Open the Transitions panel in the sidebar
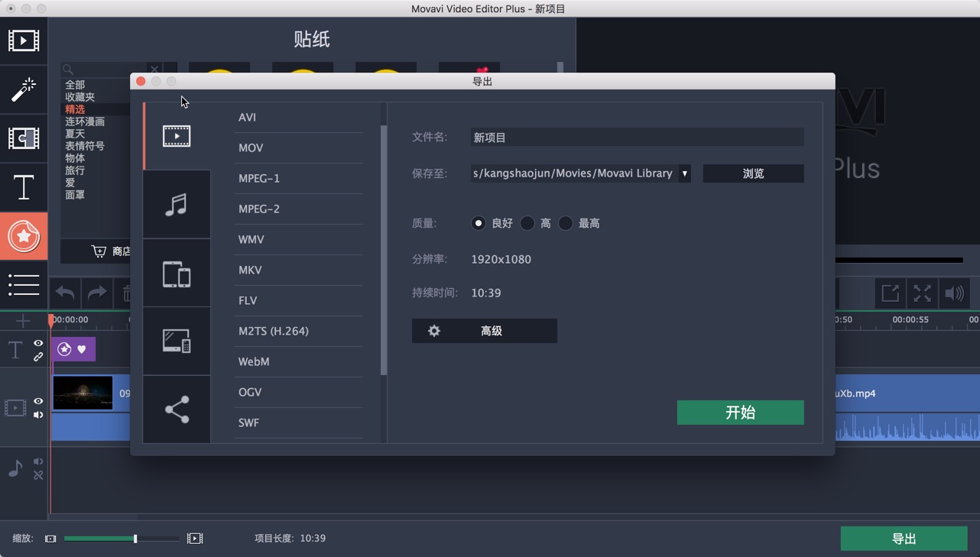 (x=24, y=138)
